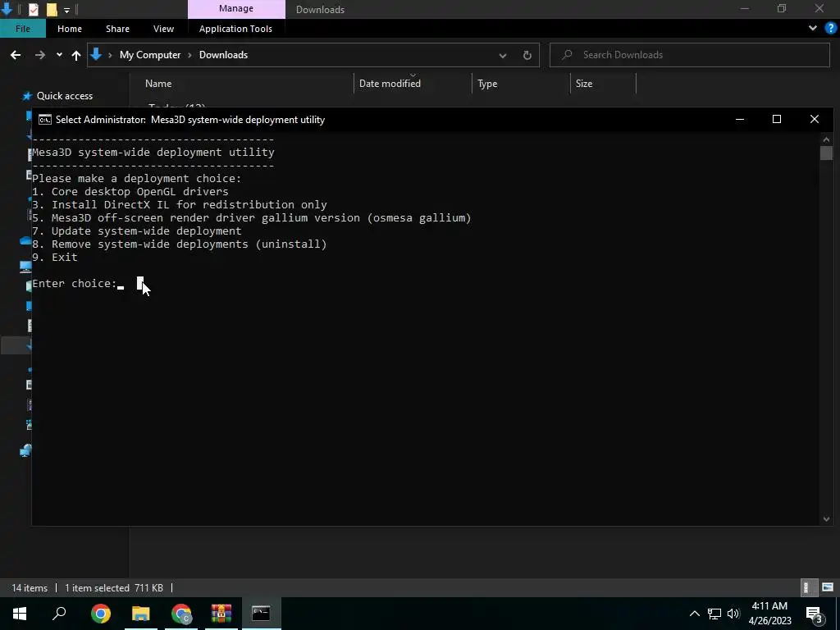Viewport: 840px width, 630px height.
Task: Open the View ribbon tab
Action: (163, 29)
